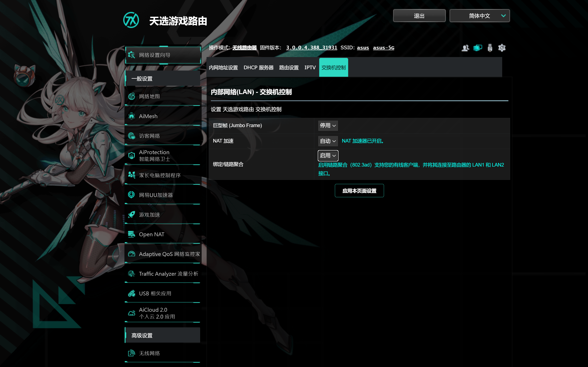Viewport: 588px width, 367px height.
Task: Open the language selector 简体中文
Action: click(479, 16)
